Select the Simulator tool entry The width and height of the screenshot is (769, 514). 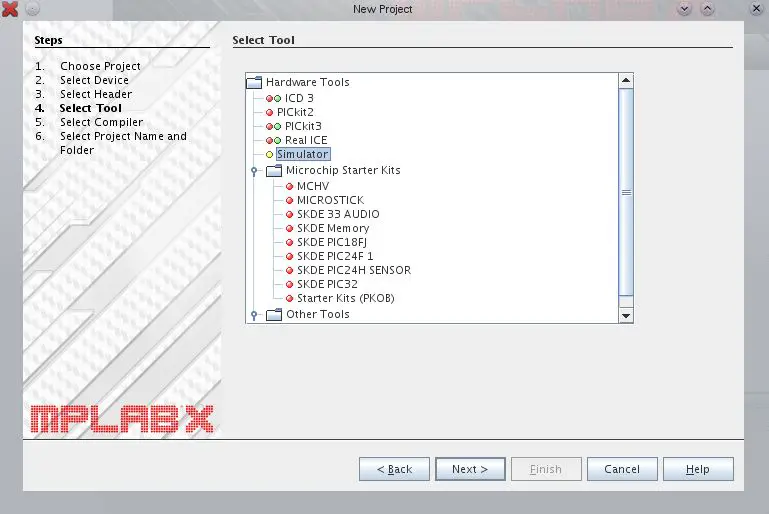click(303, 154)
